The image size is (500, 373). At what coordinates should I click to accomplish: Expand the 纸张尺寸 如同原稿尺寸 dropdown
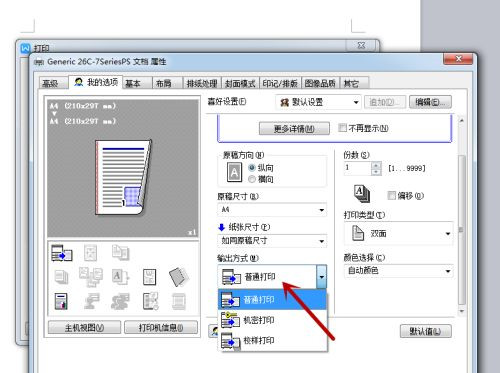coord(272,241)
